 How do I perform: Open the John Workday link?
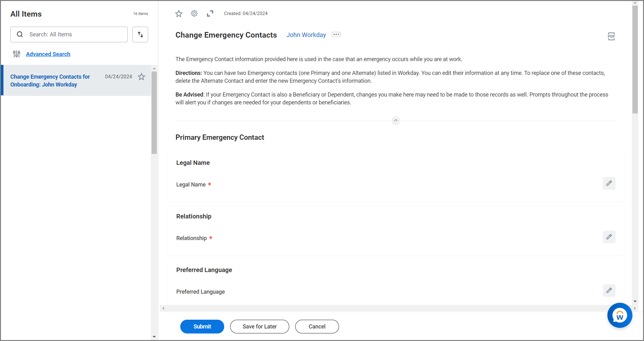pos(306,35)
